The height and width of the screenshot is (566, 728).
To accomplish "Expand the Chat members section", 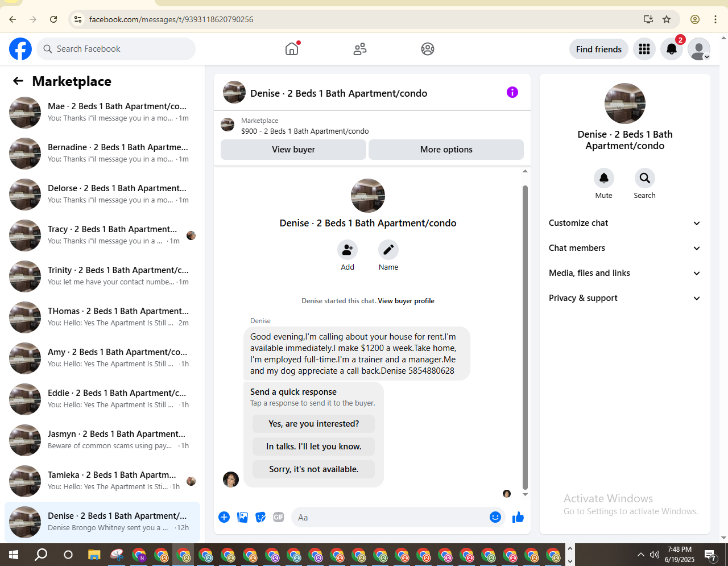I will pyautogui.click(x=624, y=248).
